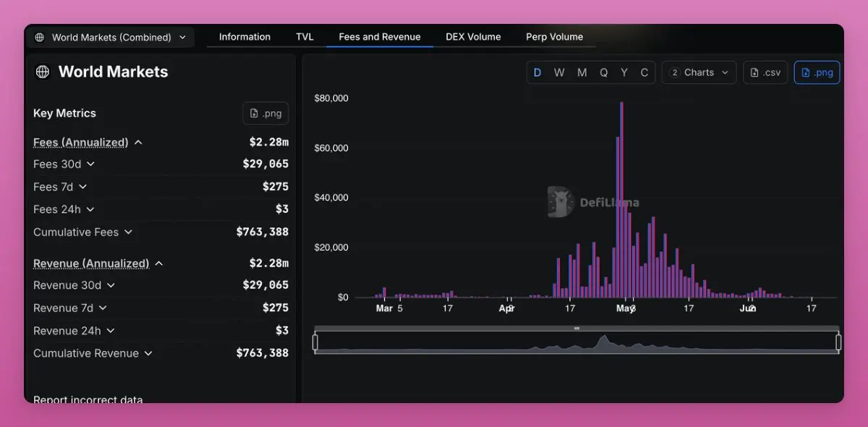This screenshot has height=427, width=868.
Task: Click the $2.28m Fees Annualized value
Action: (x=269, y=143)
